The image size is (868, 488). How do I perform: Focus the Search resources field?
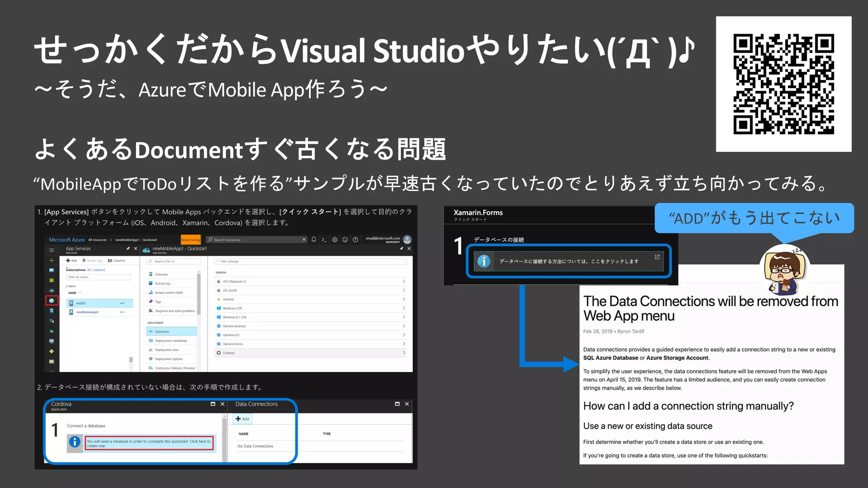pyautogui.click(x=256, y=239)
